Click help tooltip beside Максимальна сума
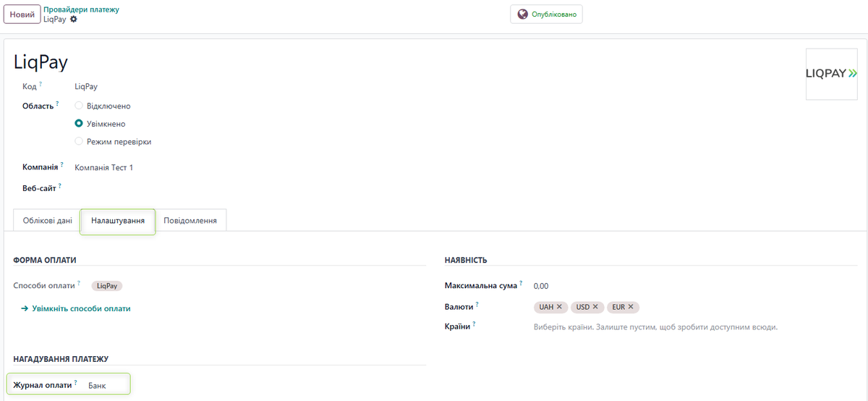 click(x=521, y=284)
